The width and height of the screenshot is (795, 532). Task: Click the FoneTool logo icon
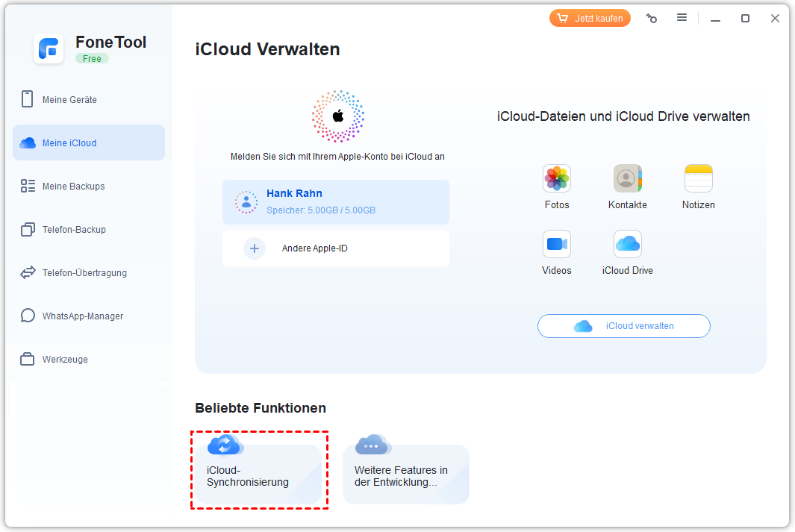49,49
